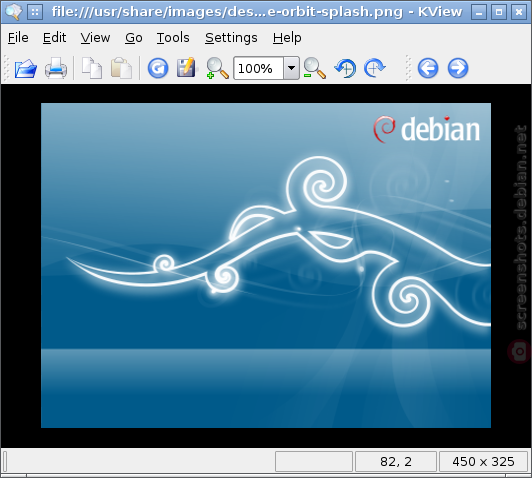Click the Zoom Out magnifier icon
532x478 pixels.
point(315,68)
